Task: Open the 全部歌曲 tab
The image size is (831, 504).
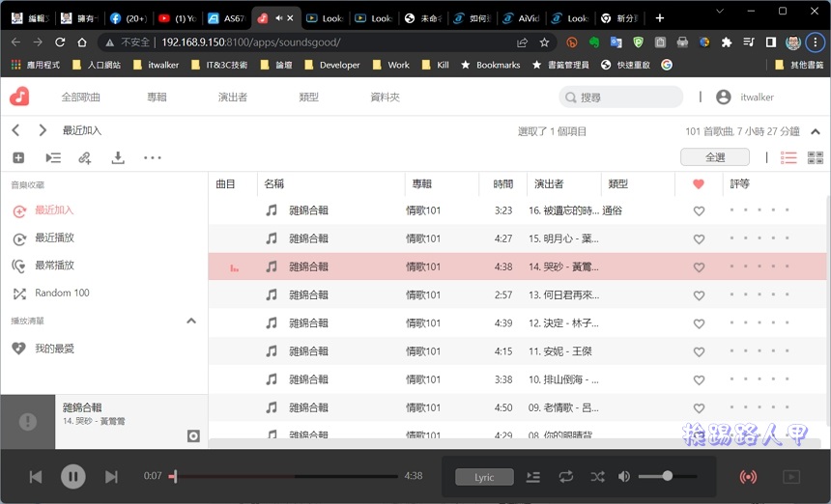Action: (80, 97)
